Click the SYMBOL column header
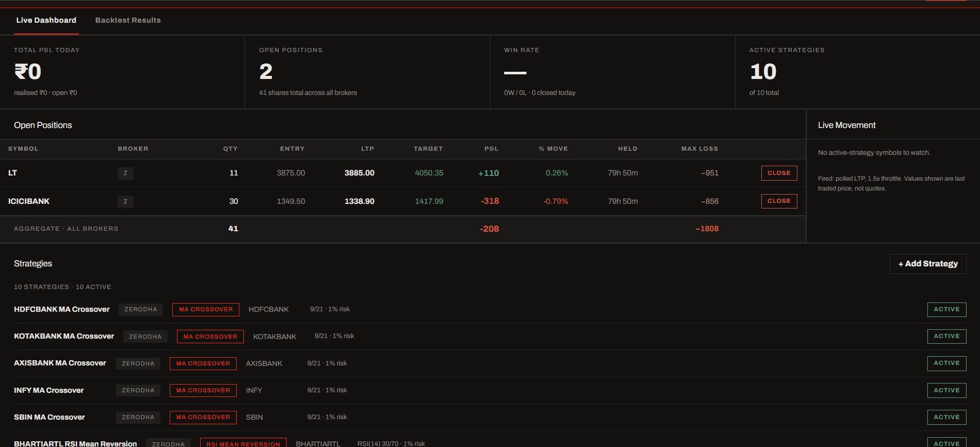 pyautogui.click(x=23, y=149)
